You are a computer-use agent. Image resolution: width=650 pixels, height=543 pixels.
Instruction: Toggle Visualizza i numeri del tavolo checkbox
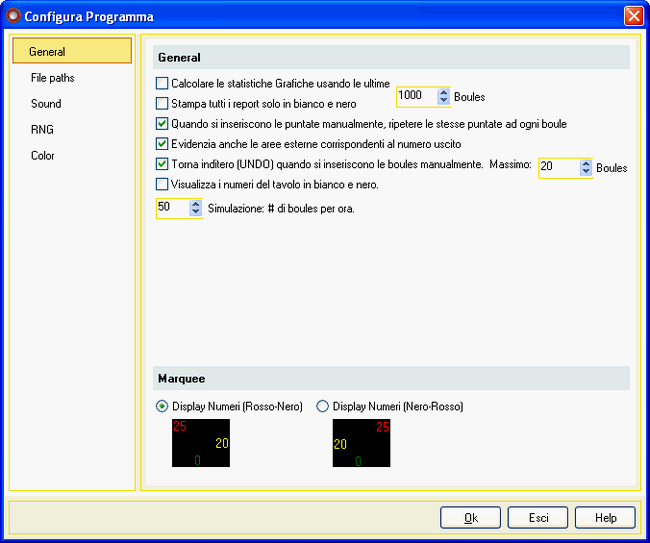[163, 184]
